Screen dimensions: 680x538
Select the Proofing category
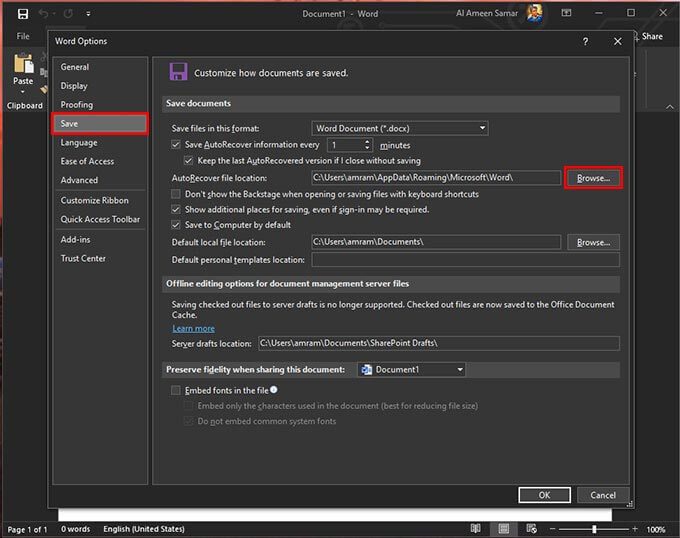[100, 105]
